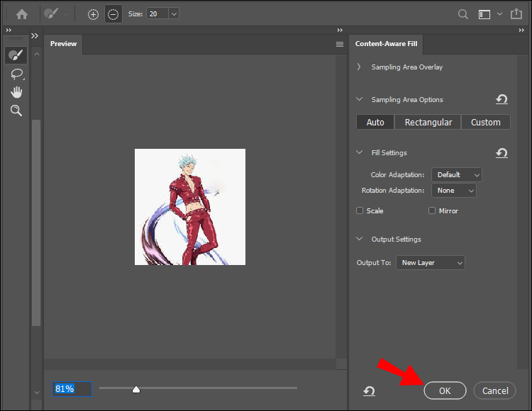532x411 pixels.
Task: Select the Zoom tool
Action: (16, 111)
